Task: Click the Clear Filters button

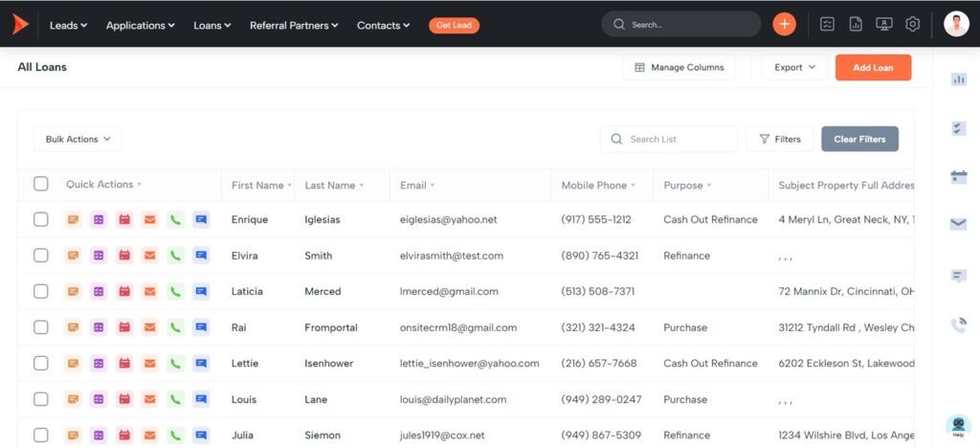Action: click(859, 140)
